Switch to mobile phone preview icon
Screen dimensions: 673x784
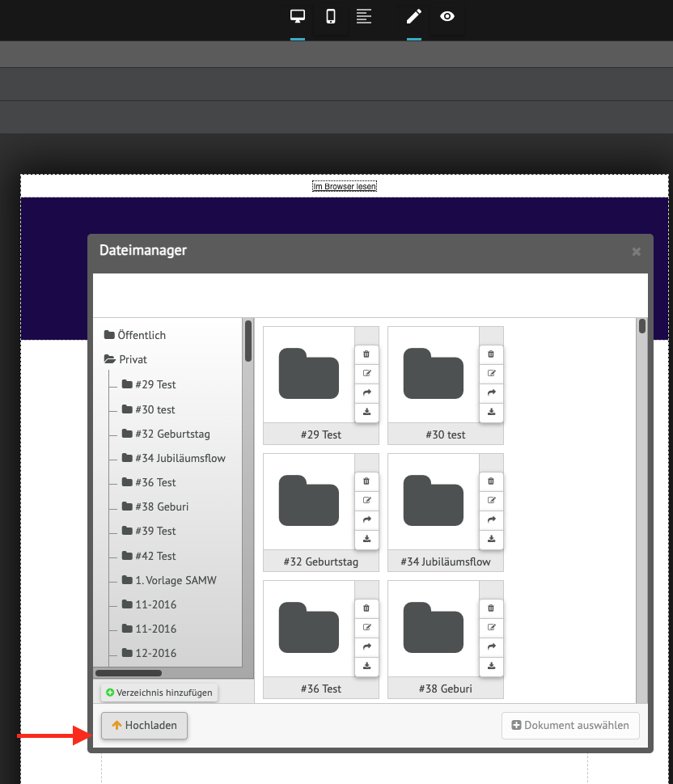[331, 16]
